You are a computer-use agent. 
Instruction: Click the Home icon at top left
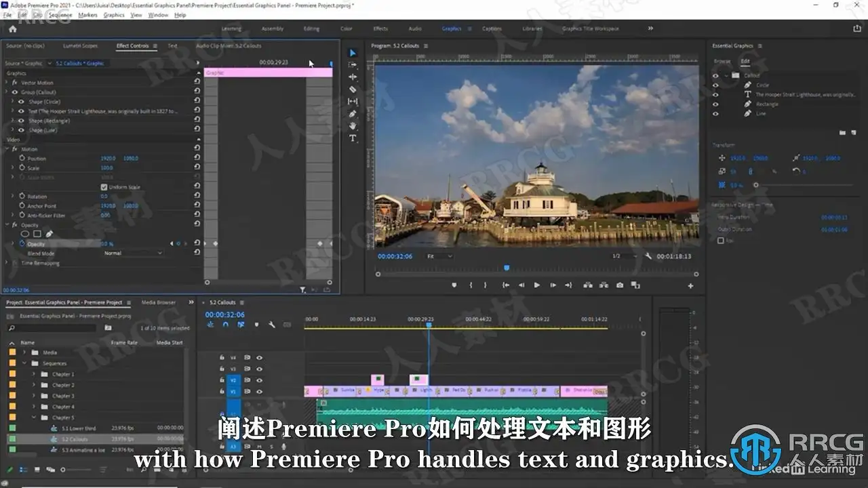point(12,29)
